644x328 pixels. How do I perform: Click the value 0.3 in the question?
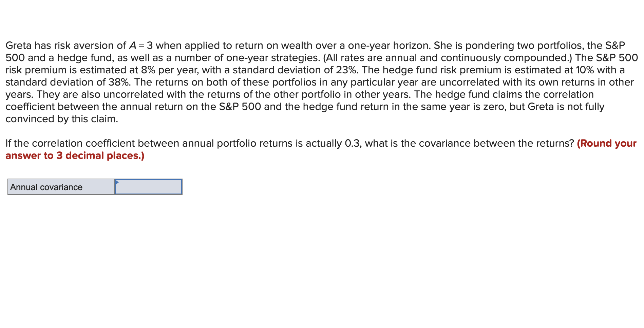(x=353, y=143)
